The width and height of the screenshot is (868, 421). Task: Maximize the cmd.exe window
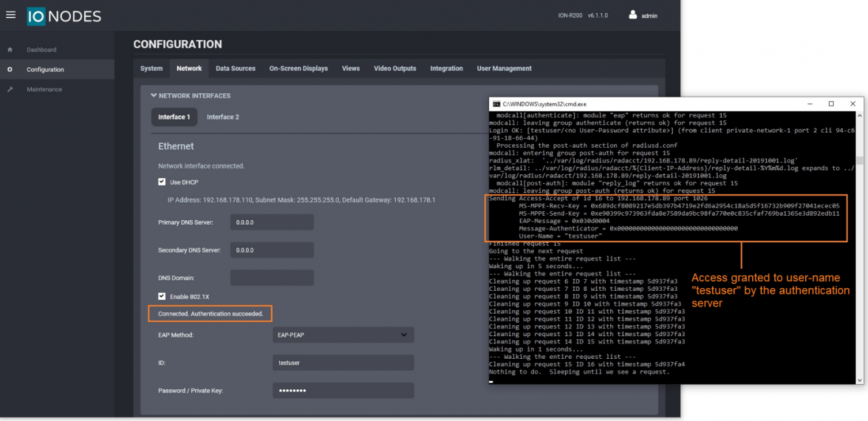tap(831, 104)
